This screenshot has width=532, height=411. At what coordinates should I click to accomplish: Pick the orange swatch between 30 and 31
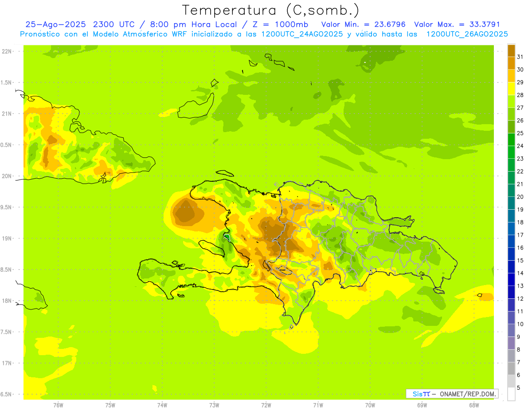(x=511, y=63)
